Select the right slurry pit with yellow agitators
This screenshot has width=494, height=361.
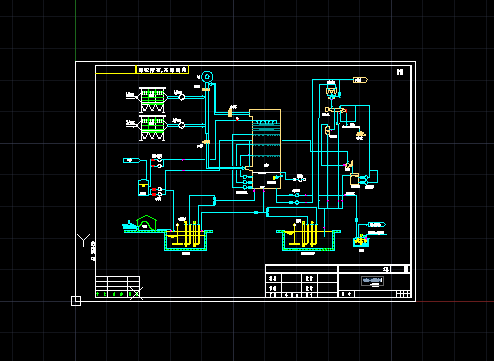[x=308, y=237]
